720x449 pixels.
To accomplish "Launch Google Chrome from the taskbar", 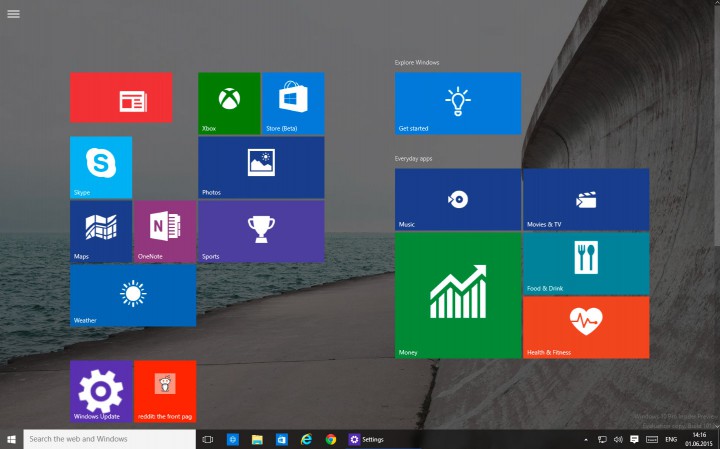I will [x=331, y=439].
